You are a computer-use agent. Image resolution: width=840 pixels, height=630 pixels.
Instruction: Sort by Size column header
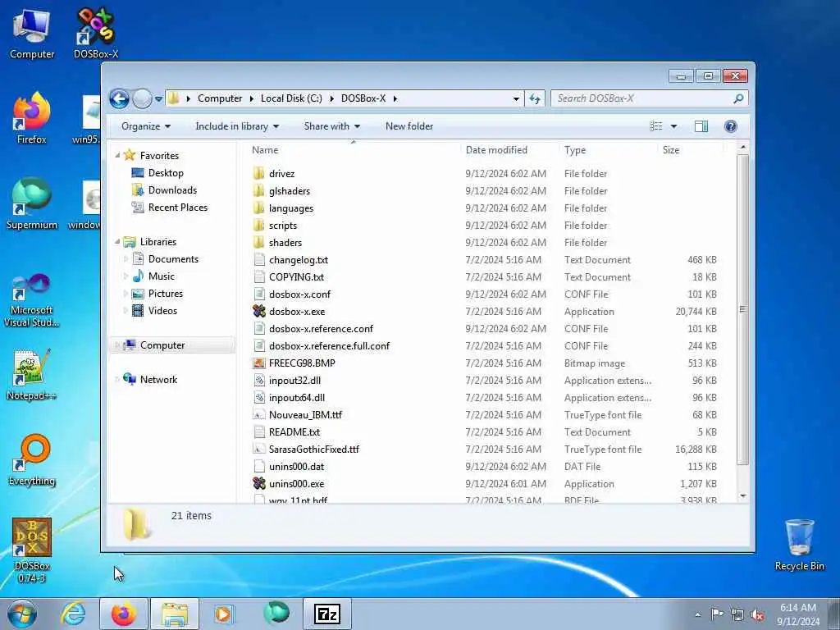pos(671,151)
